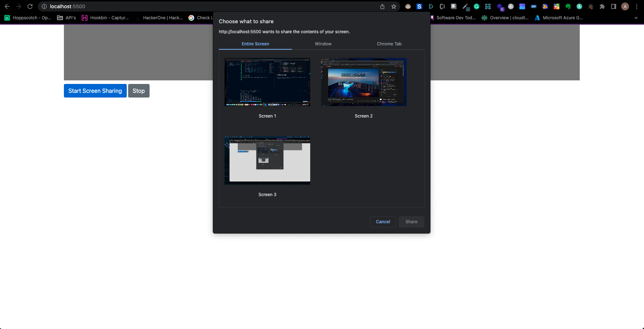Click the Start Screen Sharing button

[95, 91]
